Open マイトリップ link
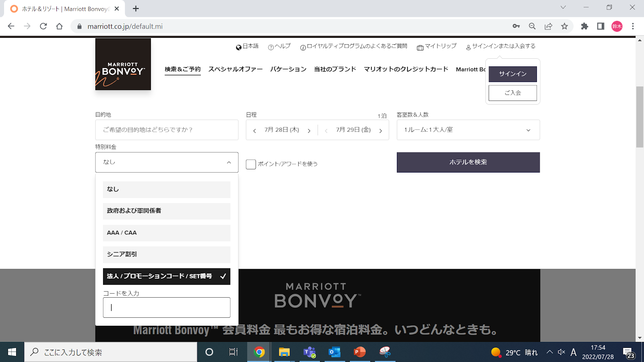Image resolution: width=644 pixels, height=362 pixels. (437, 46)
